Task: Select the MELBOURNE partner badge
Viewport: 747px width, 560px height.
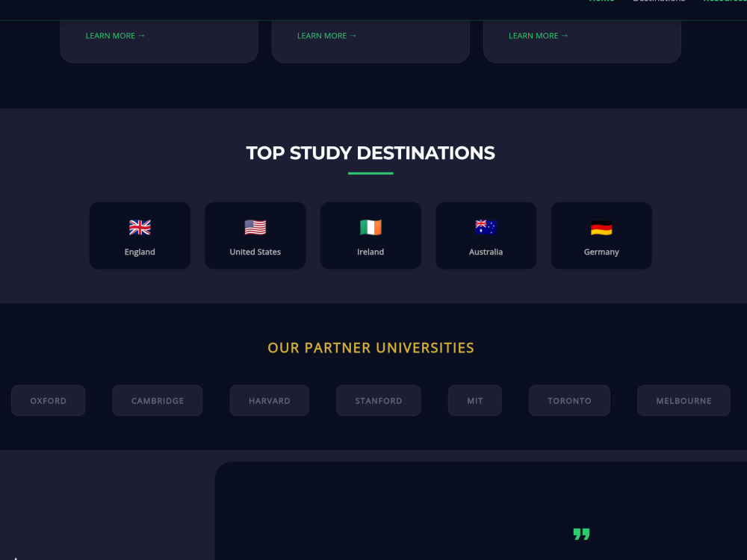Action: pyautogui.click(x=684, y=400)
